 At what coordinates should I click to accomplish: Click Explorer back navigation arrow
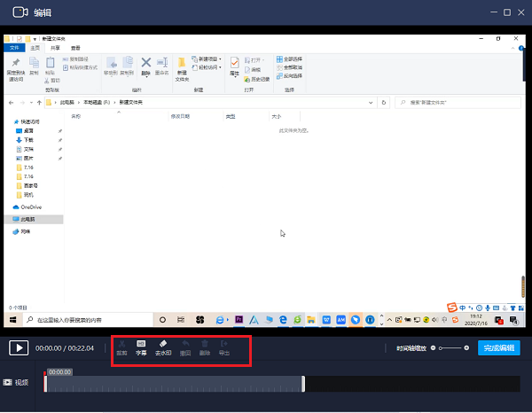click(x=12, y=103)
